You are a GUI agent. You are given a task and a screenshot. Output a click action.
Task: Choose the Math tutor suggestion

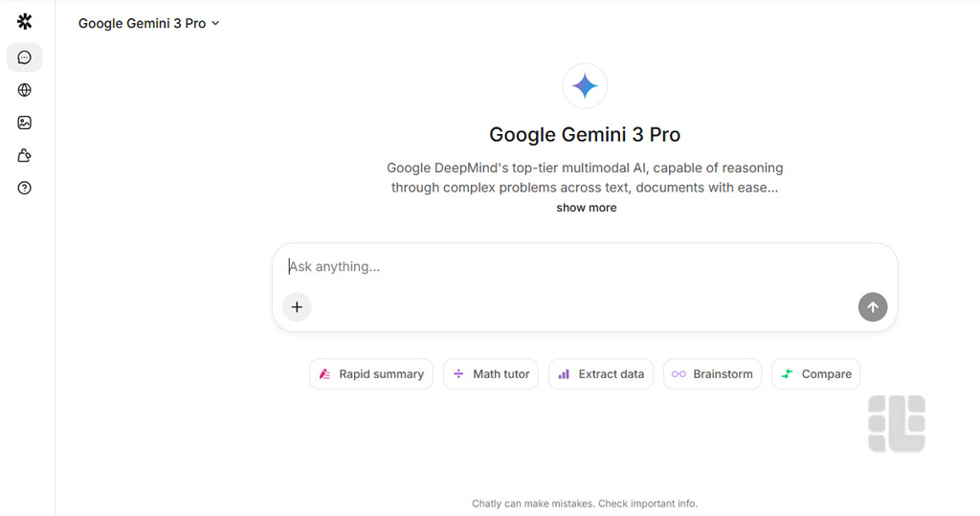tap(491, 374)
